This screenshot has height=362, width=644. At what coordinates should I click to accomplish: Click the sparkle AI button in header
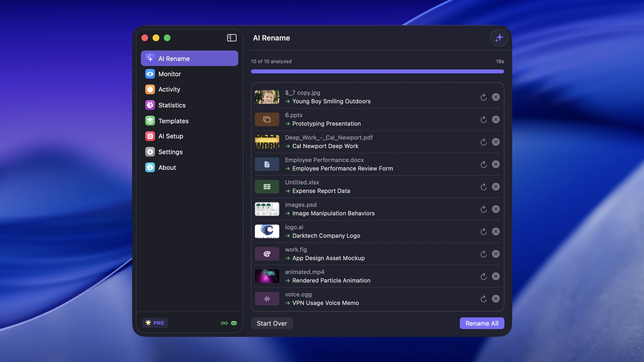click(499, 38)
